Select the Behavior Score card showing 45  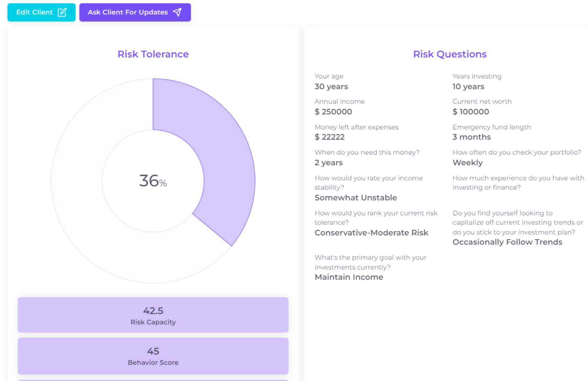tap(153, 356)
